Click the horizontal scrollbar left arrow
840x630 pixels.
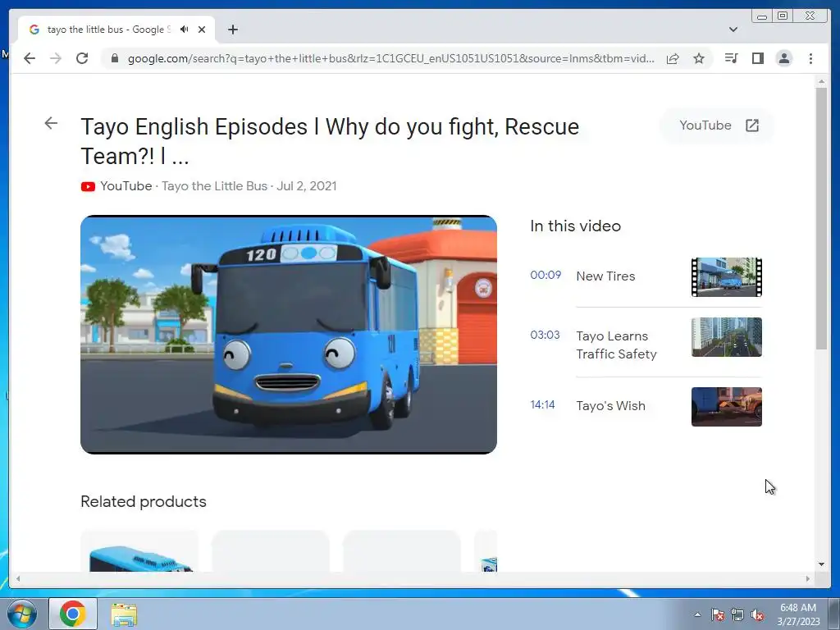tap(18, 578)
